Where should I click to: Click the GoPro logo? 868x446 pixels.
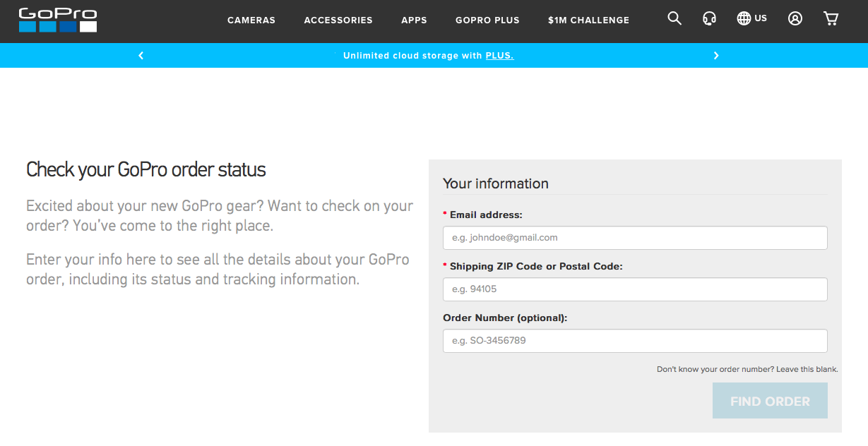(x=58, y=20)
